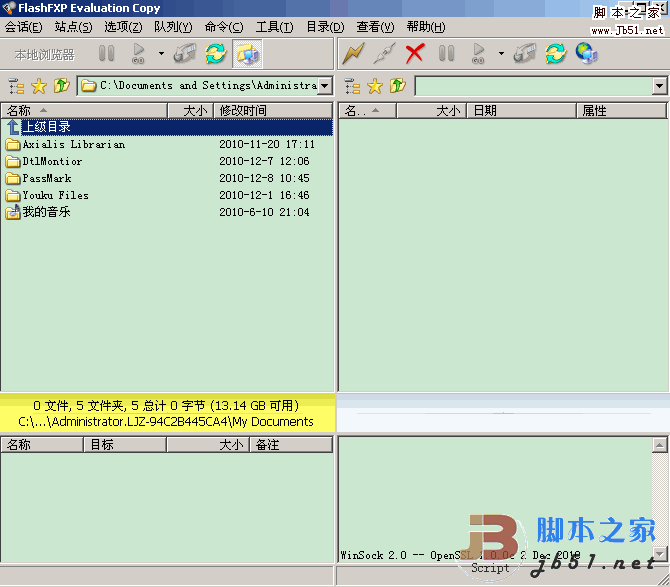Screen dimensions: 670x587
Task: Click the empty remote path field
Action: pyautogui.click(x=534, y=86)
